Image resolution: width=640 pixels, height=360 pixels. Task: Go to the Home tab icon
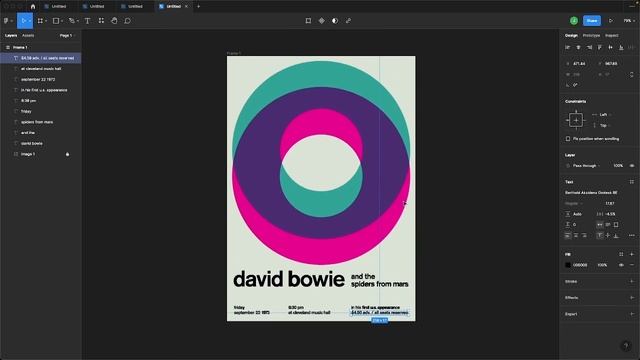(x=33, y=7)
